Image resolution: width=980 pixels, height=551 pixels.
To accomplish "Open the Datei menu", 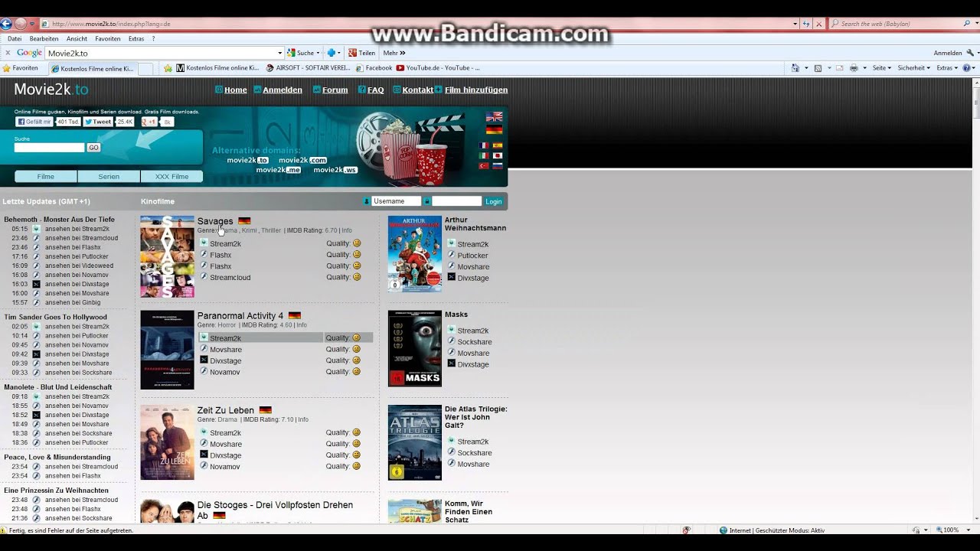I will (x=15, y=38).
